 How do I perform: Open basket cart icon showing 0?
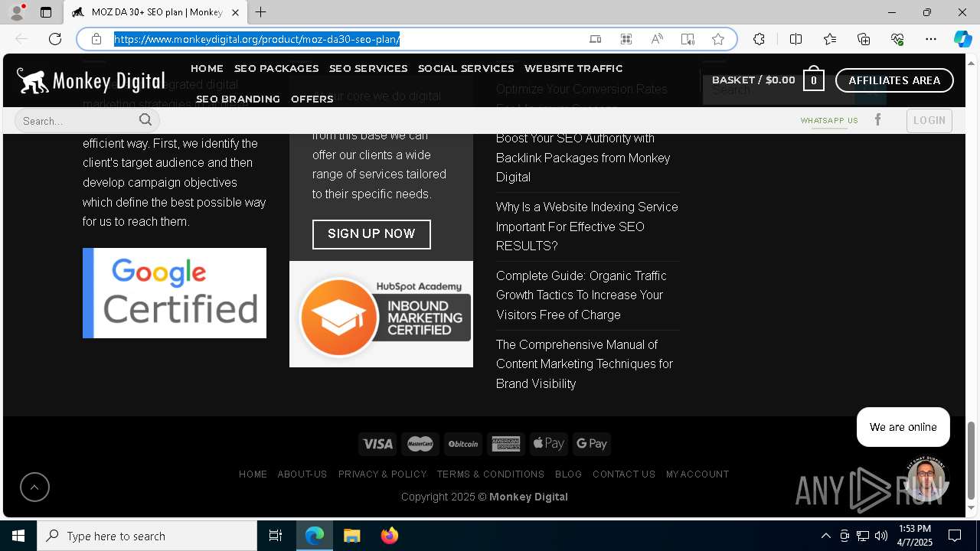(x=814, y=80)
